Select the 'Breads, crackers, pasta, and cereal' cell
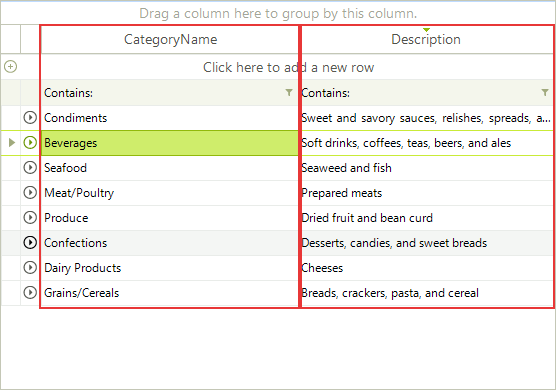 [x=427, y=293]
